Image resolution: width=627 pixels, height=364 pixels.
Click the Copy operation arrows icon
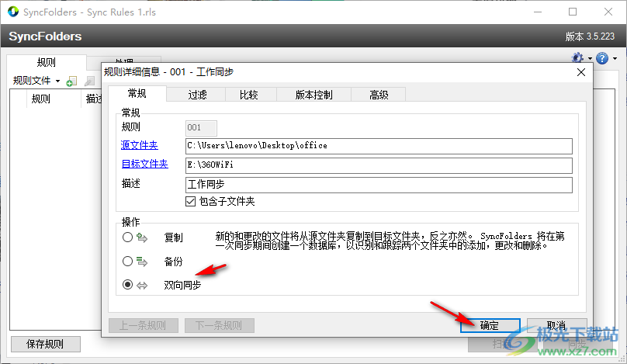pyautogui.click(x=142, y=237)
